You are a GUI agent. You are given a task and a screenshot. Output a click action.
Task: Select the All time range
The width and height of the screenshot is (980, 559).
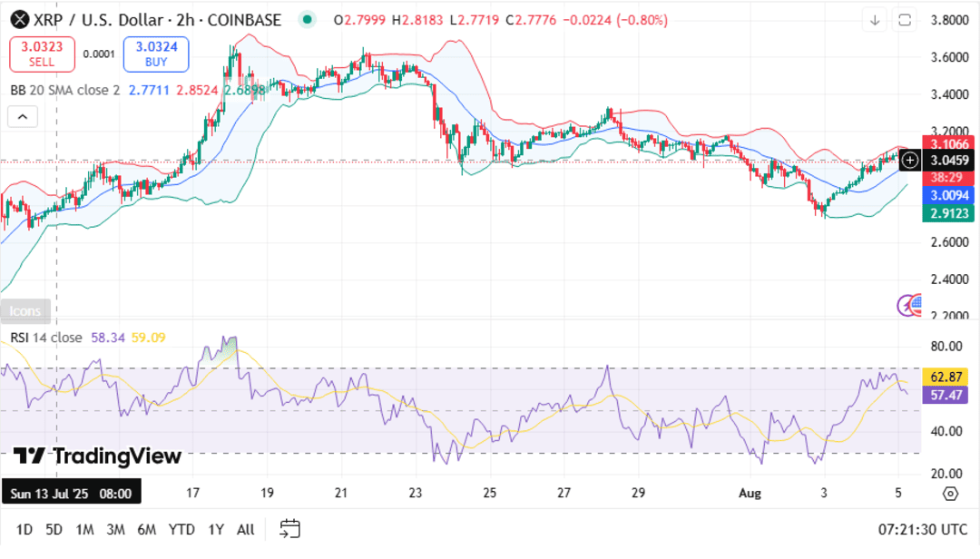[x=245, y=529]
